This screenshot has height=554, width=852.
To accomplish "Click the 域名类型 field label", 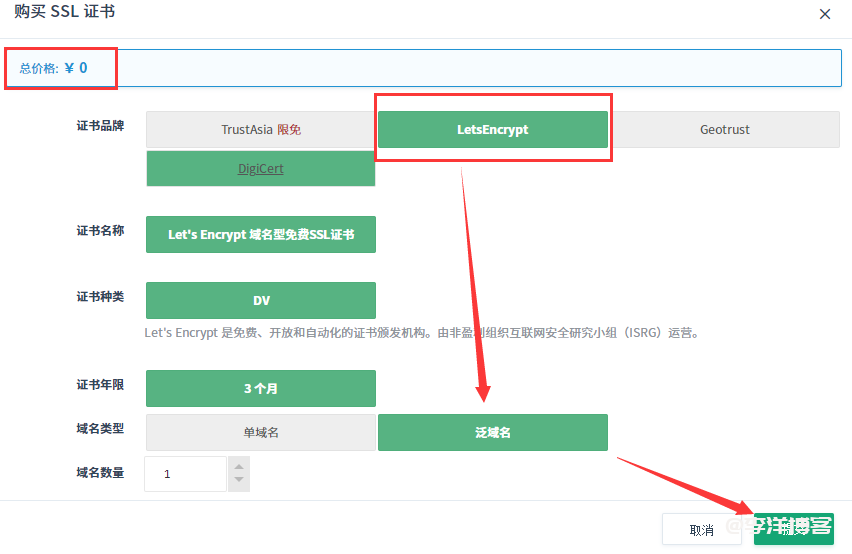I will tap(100, 428).
